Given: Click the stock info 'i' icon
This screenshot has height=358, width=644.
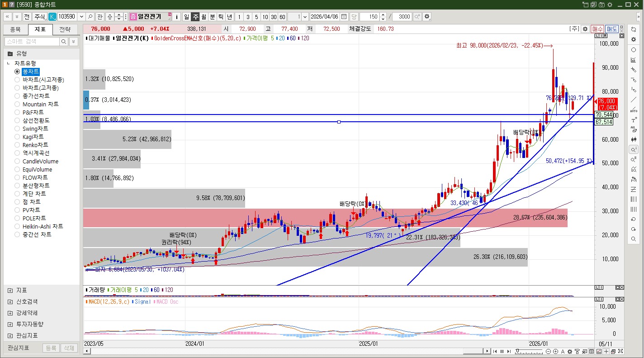Looking at the screenshot, I should click(x=176, y=17).
